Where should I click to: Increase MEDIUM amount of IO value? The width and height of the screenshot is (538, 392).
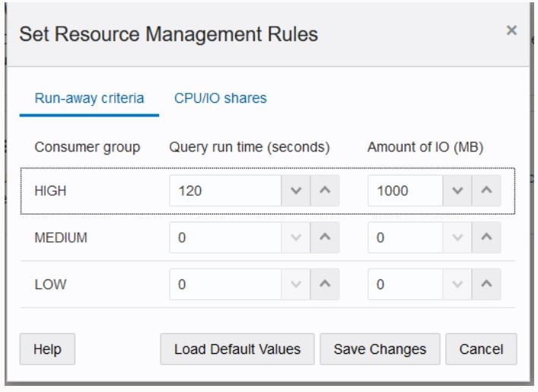point(486,237)
